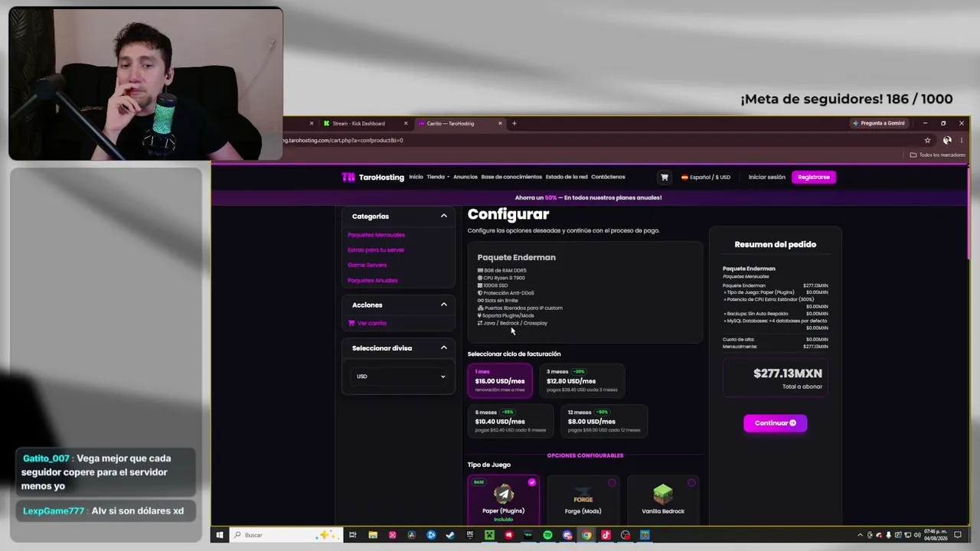Screen dimensions: 980x551
Task: Open Anuncios in the navbar
Action: (x=465, y=177)
